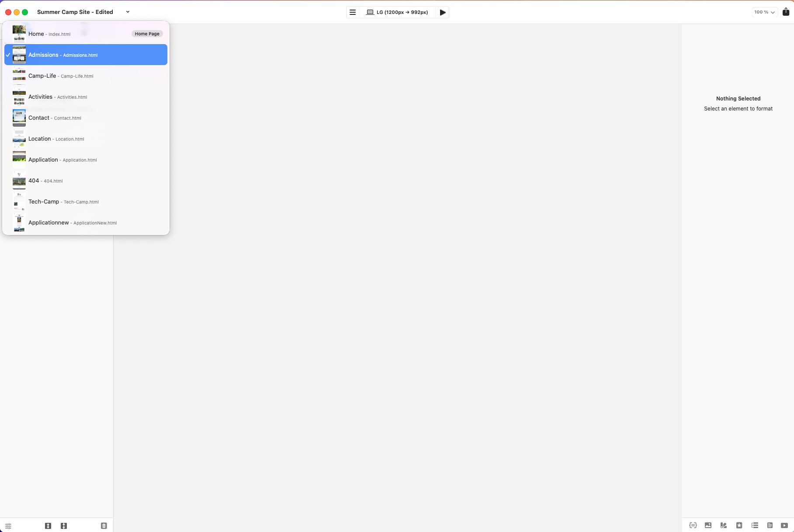The height and width of the screenshot is (532, 794).
Task: Open the 100 % zoom dropdown
Action: pos(764,12)
